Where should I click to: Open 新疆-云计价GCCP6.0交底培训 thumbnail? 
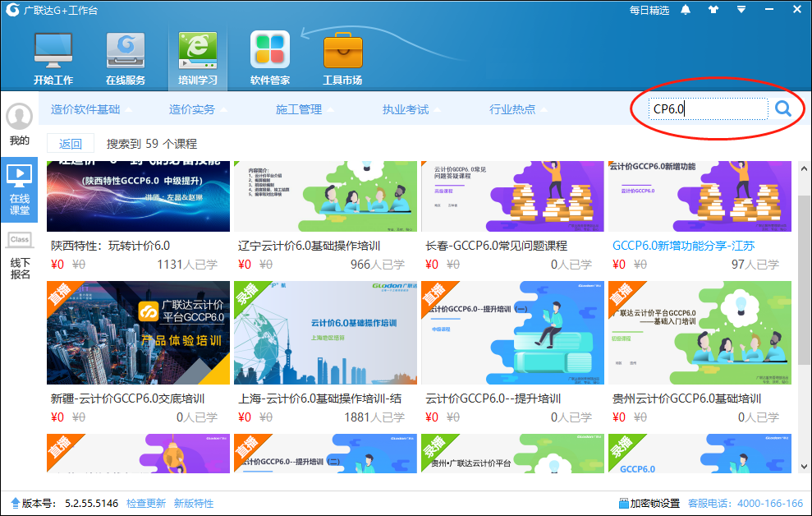coord(138,333)
